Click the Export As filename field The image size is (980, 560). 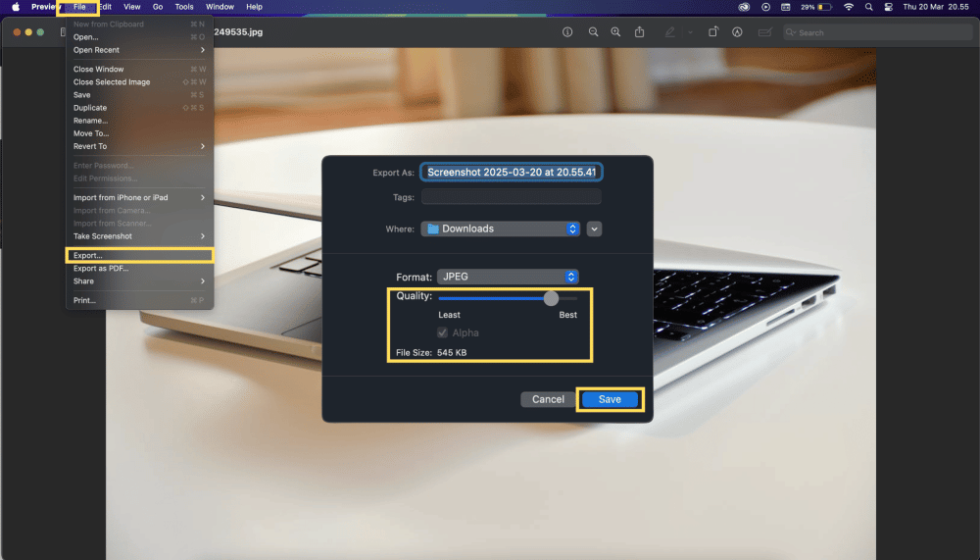point(512,172)
